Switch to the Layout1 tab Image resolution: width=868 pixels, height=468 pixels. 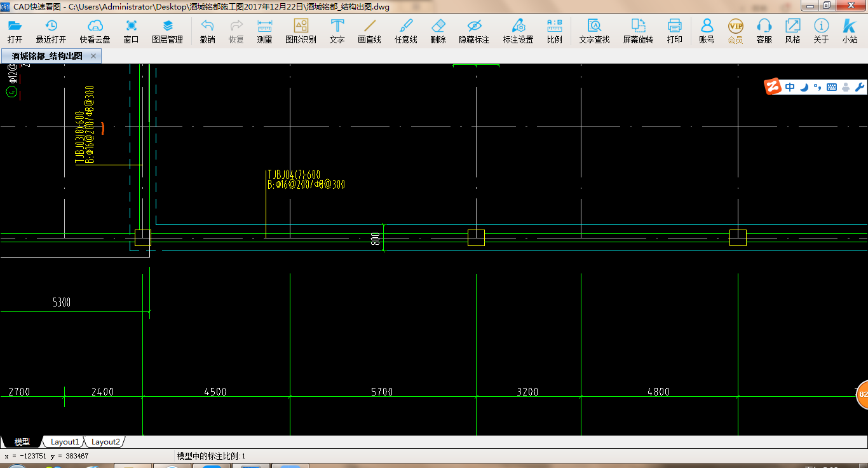[65, 442]
